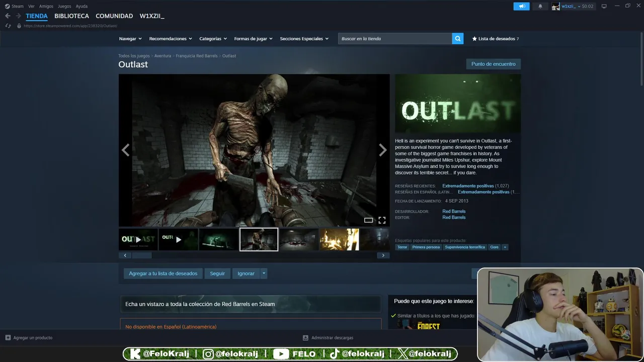Click Franquicia Red Barrels breadcrumb

[x=197, y=56]
